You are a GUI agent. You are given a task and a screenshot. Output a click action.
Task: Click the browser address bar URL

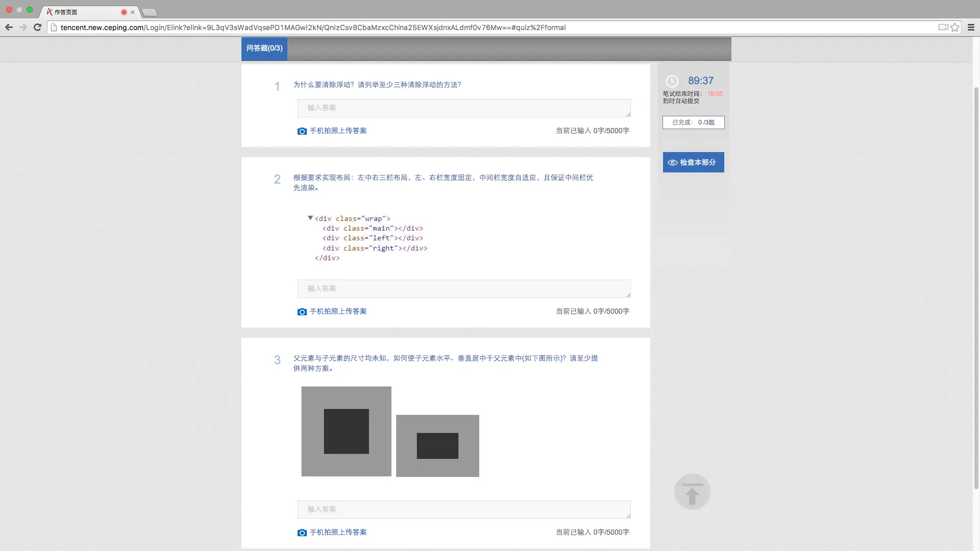(312, 28)
